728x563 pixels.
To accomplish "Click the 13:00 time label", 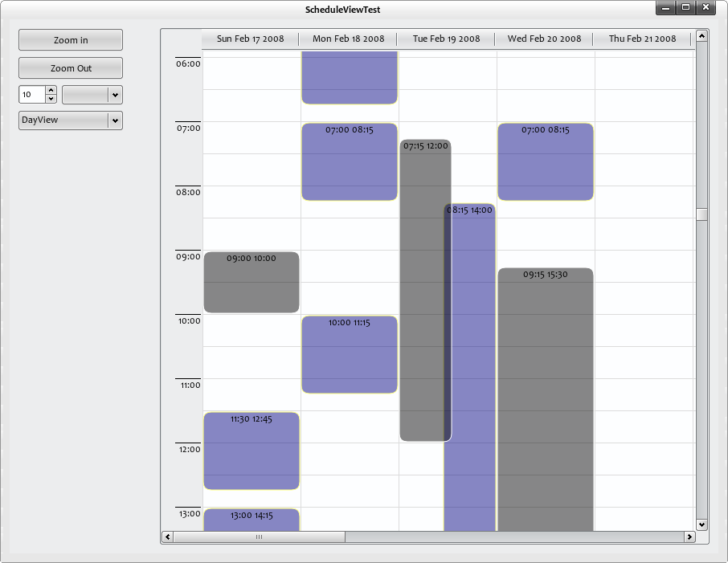I will [x=190, y=514].
